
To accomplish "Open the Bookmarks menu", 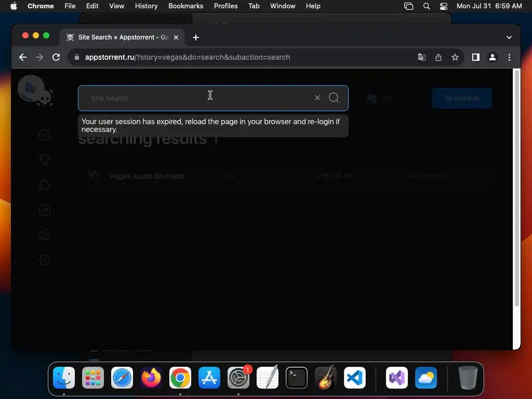I will point(185,6).
